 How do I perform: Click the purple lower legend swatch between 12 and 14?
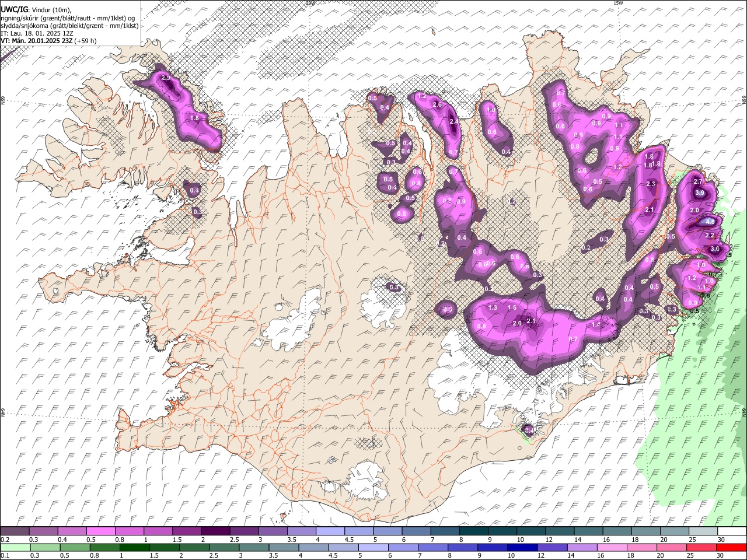552,547
